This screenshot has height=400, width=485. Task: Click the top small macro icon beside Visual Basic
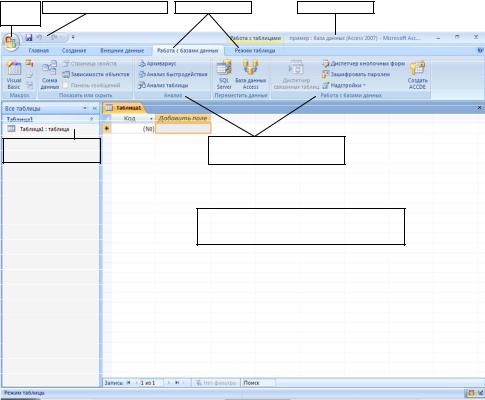pos(29,63)
